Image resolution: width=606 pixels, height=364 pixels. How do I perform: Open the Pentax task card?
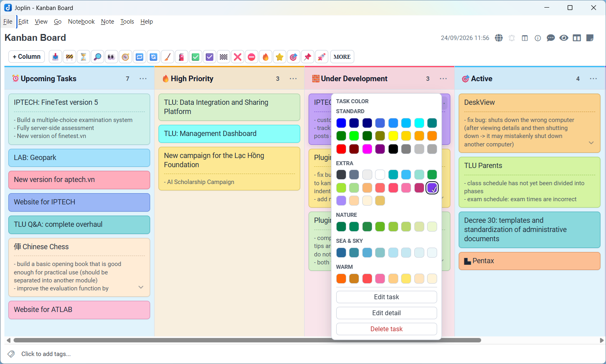pos(530,261)
